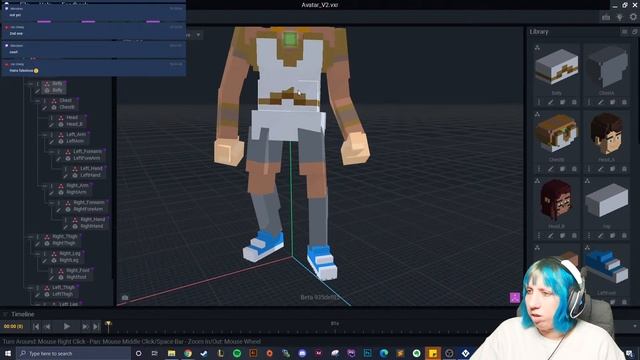The width and height of the screenshot is (640, 360).
Task: Select the ChestB thumbnail in Library
Action: point(556,133)
